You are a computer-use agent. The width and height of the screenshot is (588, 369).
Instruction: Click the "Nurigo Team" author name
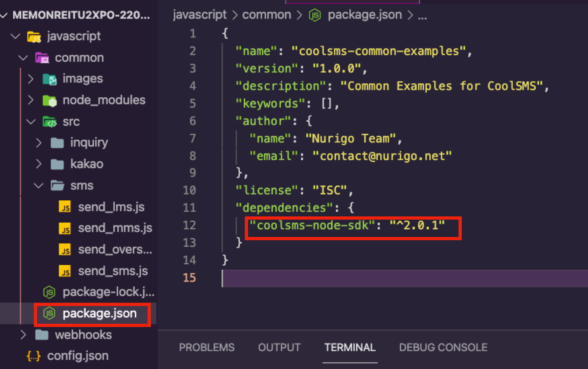click(350, 138)
